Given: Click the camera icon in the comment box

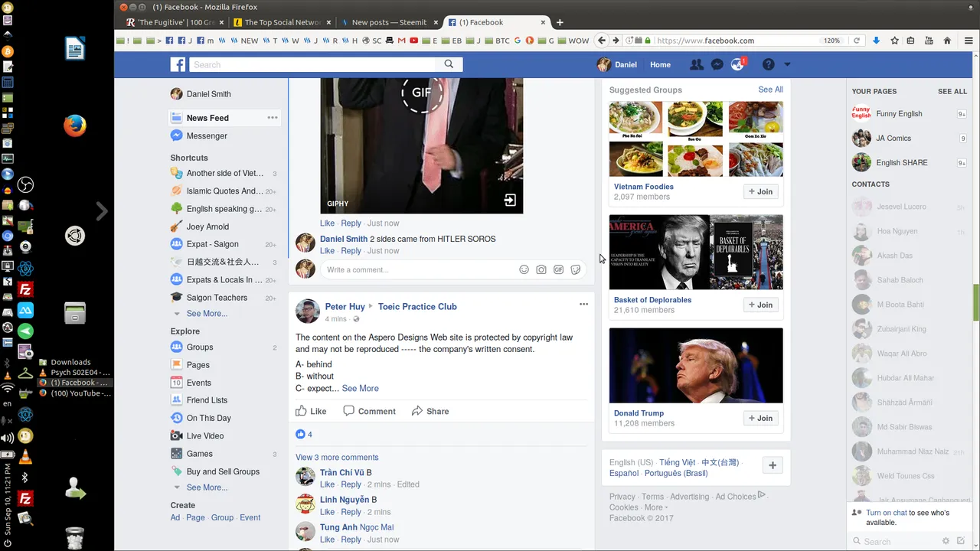Looking at the screenshot, I should [541, 269].
